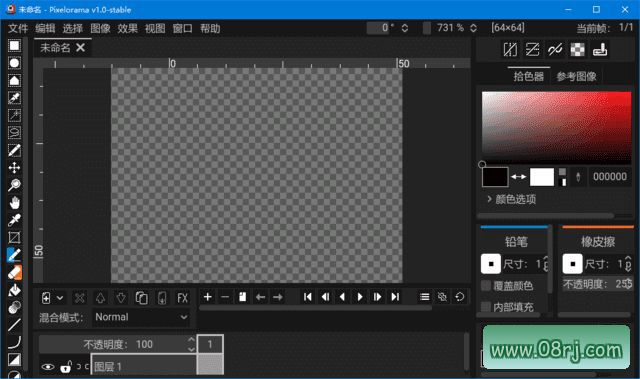This screenshot has height=379, width=640.
Task: Click frame 1 button in timeline
Action: click(210, 344)
